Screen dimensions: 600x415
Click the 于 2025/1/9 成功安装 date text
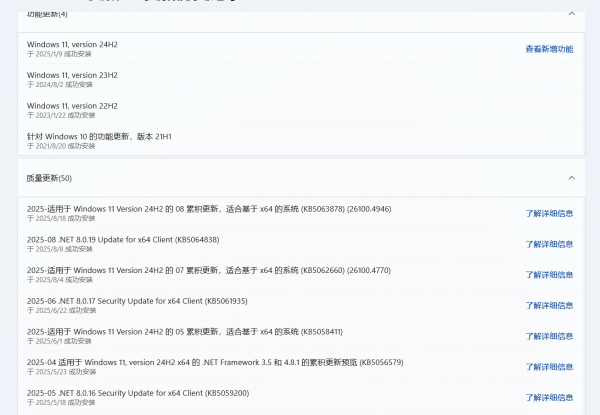[59, 54]
